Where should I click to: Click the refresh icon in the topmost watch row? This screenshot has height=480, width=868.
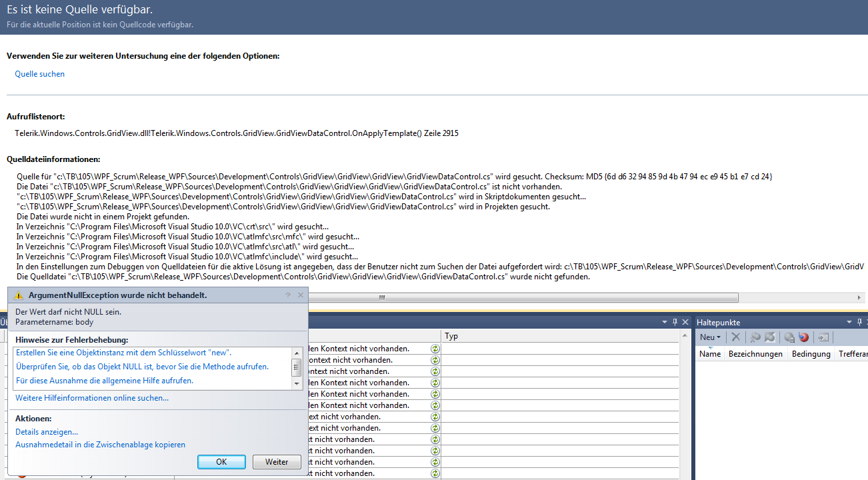435,349
